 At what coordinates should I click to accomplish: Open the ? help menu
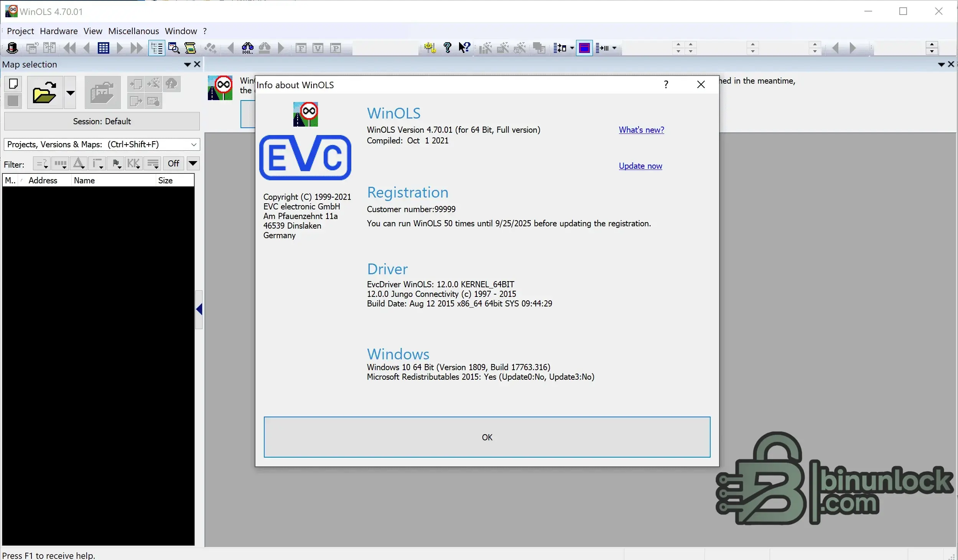pos(205,31)
